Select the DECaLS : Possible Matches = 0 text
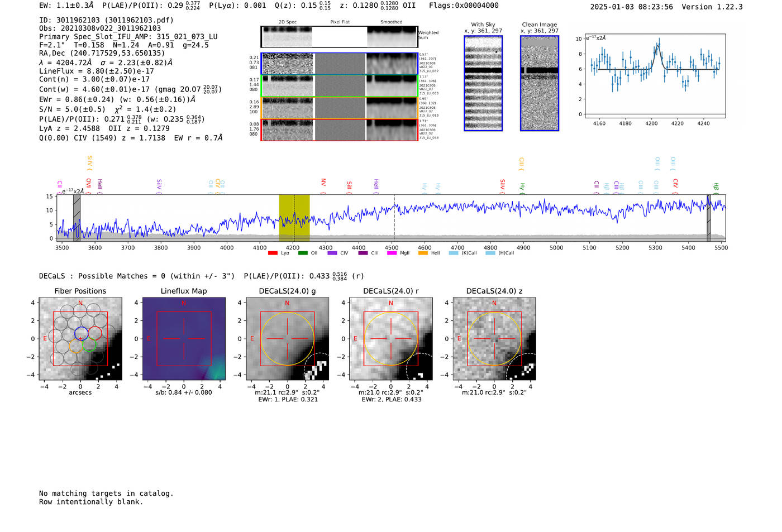The height and width of the screenshot is (532, 782). click(137, 276)
